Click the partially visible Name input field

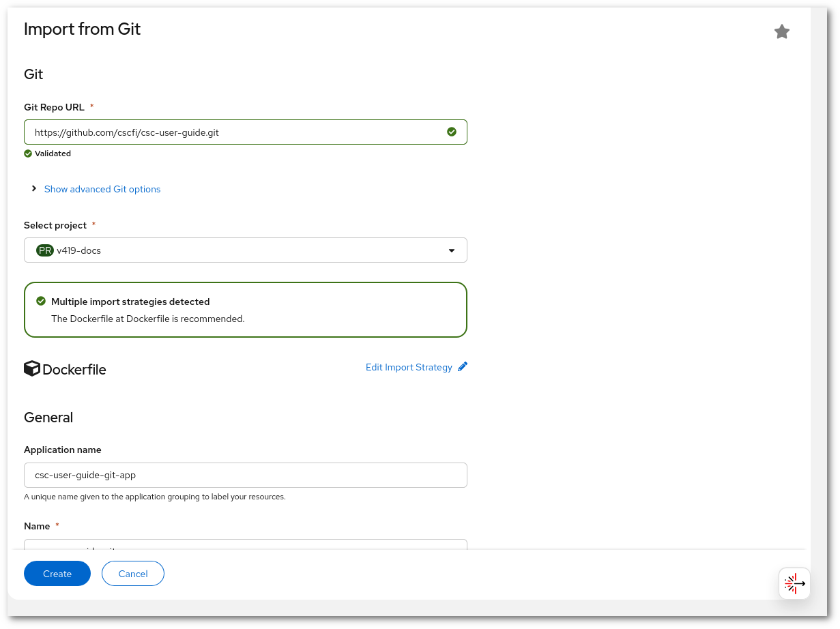coord(246,544)
